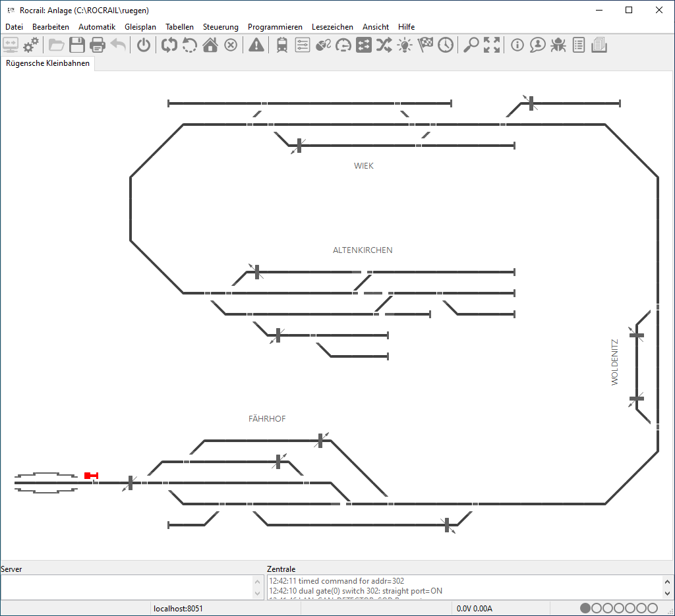Click the checkered flag toolbar icon
Image resolution: width=675 pixels, height=616 pixels.
tap(425, 45)
